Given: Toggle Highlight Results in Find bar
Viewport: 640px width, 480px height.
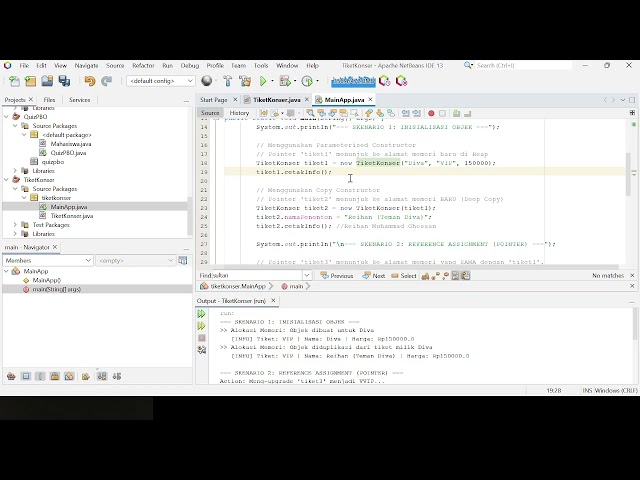Looking at the screenshot, I should tap(456, 276).
